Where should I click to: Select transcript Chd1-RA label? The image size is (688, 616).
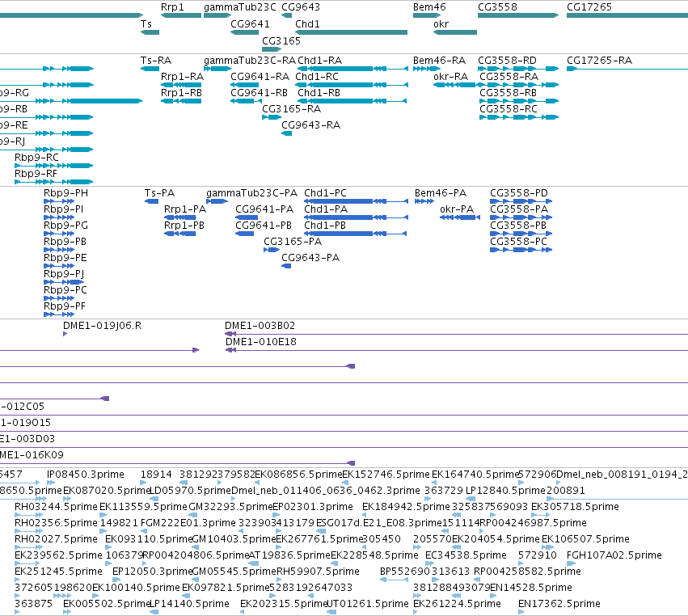(319, 61)
